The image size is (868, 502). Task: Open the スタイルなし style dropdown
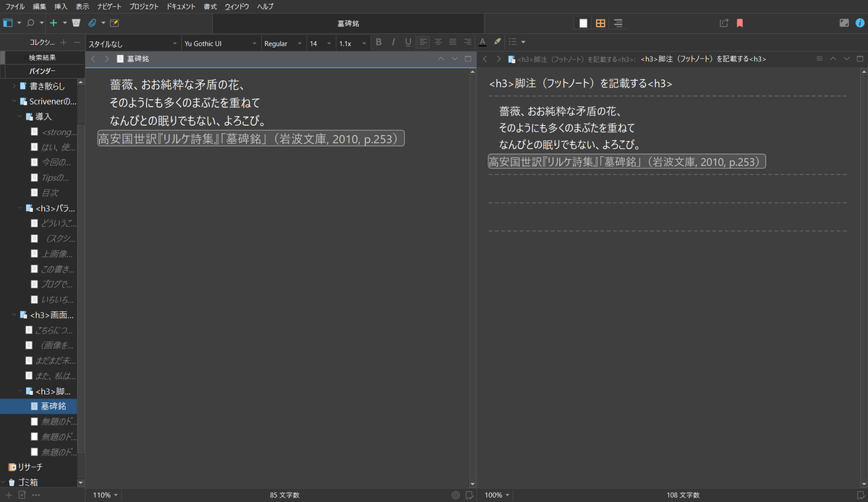point(132,43)
